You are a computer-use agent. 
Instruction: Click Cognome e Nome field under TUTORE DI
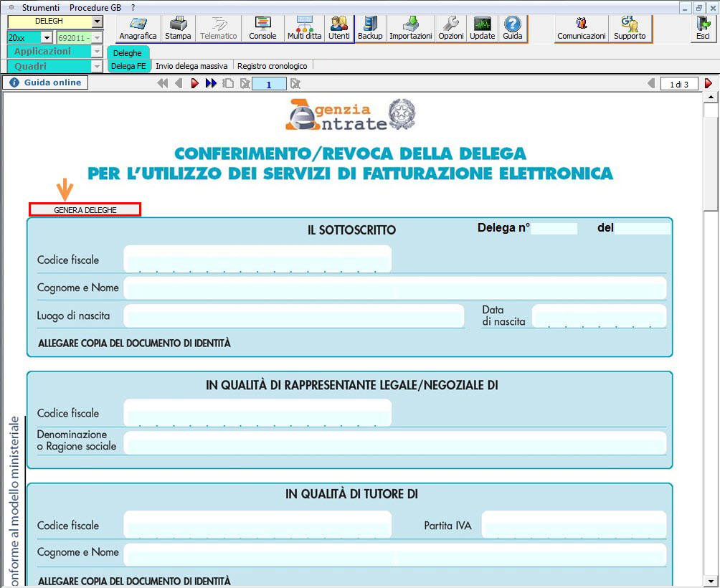point(395,554)
